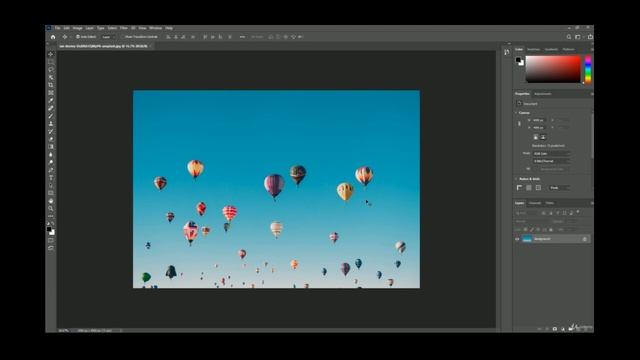The width and height of the screenshot is (640, 360).
Task: Select the Zoom tool
Action: (x=51, y=209)
